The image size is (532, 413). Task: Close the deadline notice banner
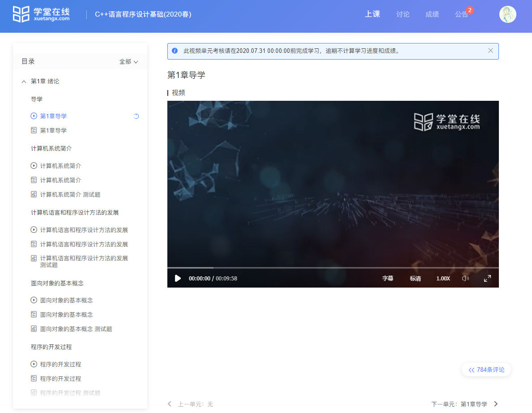(490, 51)
